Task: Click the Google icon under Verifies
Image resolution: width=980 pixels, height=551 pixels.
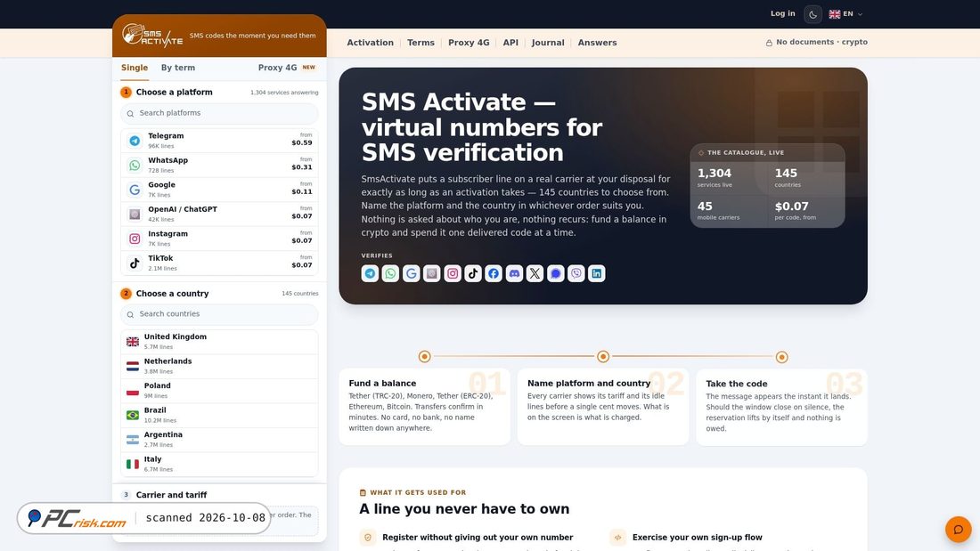Action: tap(412, 273)
